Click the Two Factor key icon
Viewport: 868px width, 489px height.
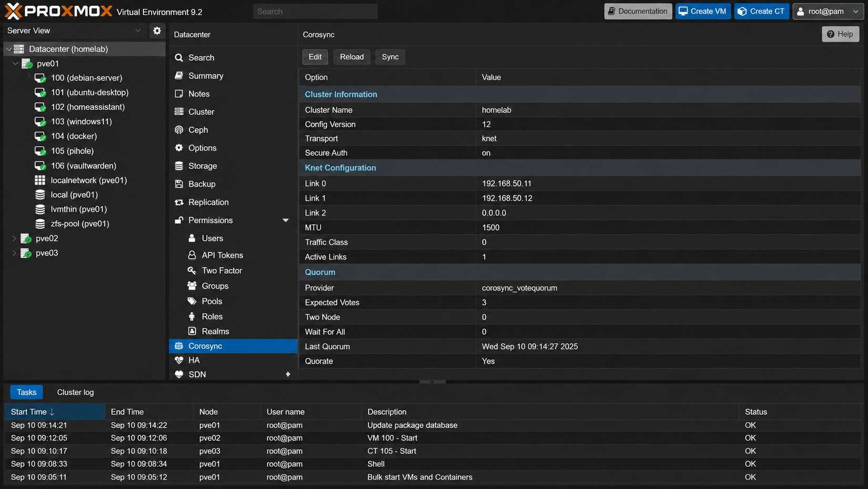(x=192, y=271)
